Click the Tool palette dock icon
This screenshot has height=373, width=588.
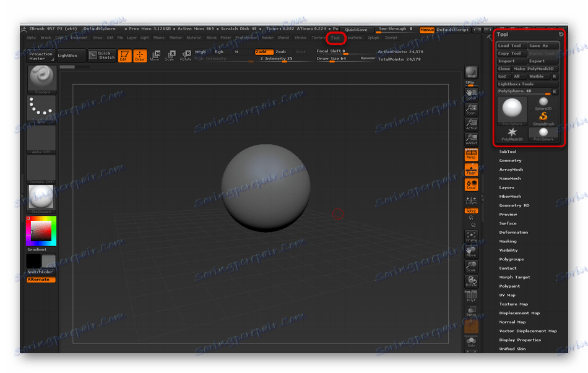click(x=561, y=34)
